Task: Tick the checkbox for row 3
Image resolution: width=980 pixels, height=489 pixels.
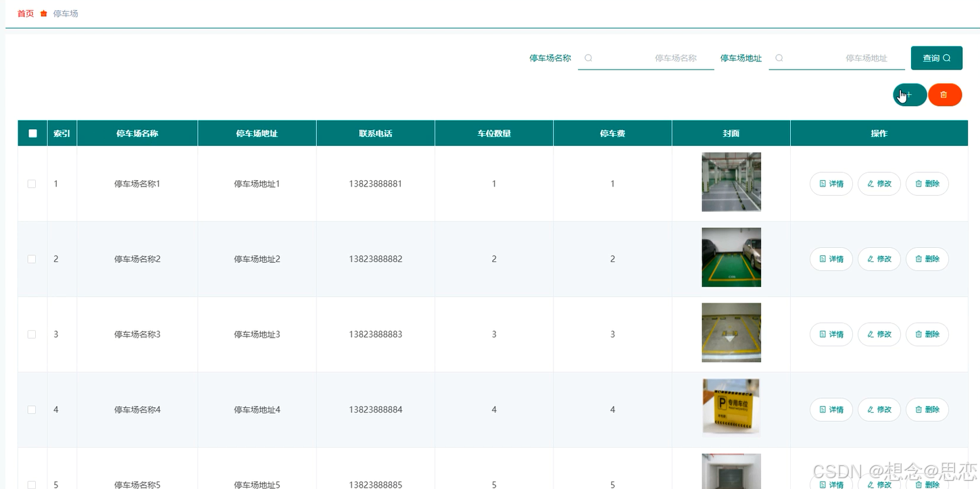Action: [x=32, y=334]
